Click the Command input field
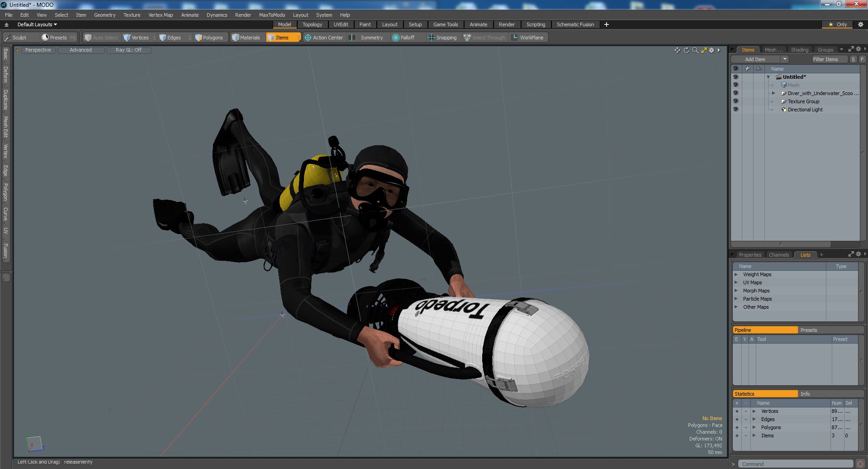868x469 pixels. point(796,464)
